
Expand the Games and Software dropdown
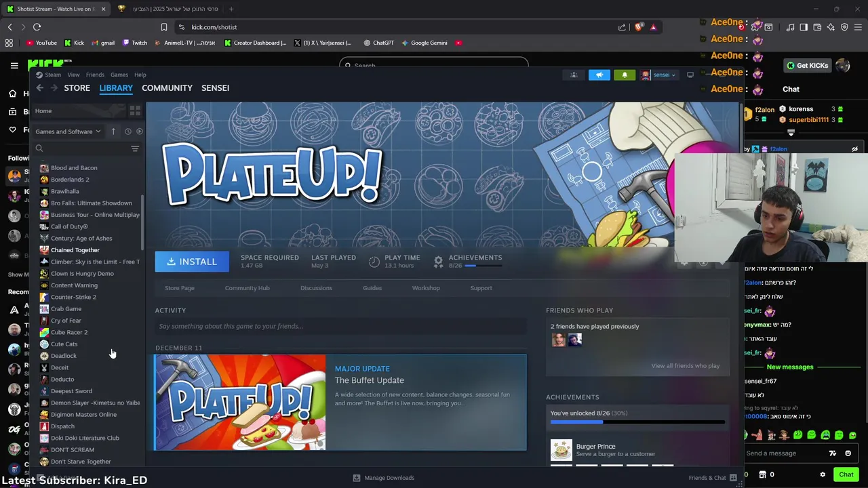coord(68,131)
